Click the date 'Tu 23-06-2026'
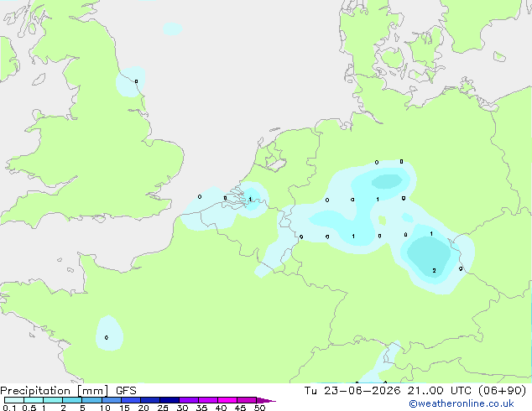This screenshot has height=411, width=532. (x=352, y=391)
